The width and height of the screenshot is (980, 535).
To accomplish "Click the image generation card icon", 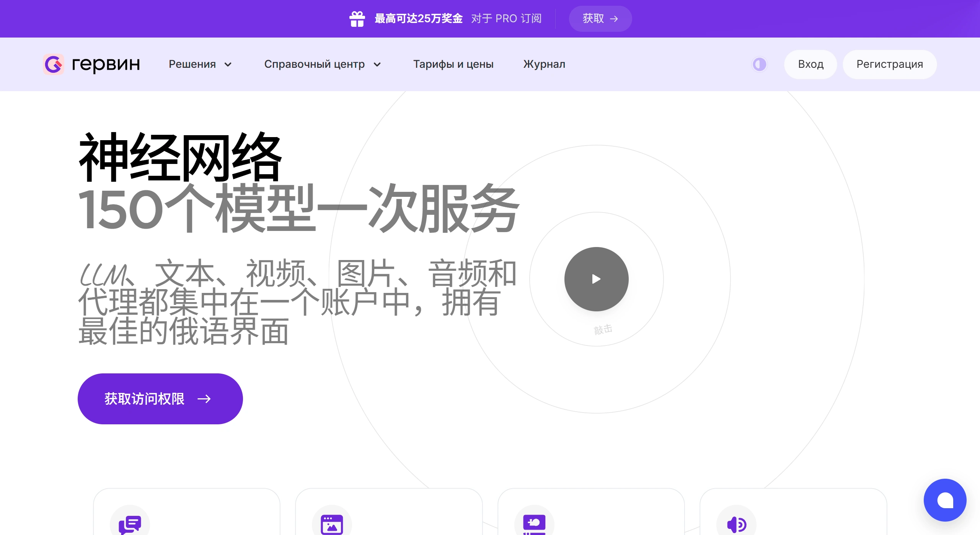I will (332, 524).
